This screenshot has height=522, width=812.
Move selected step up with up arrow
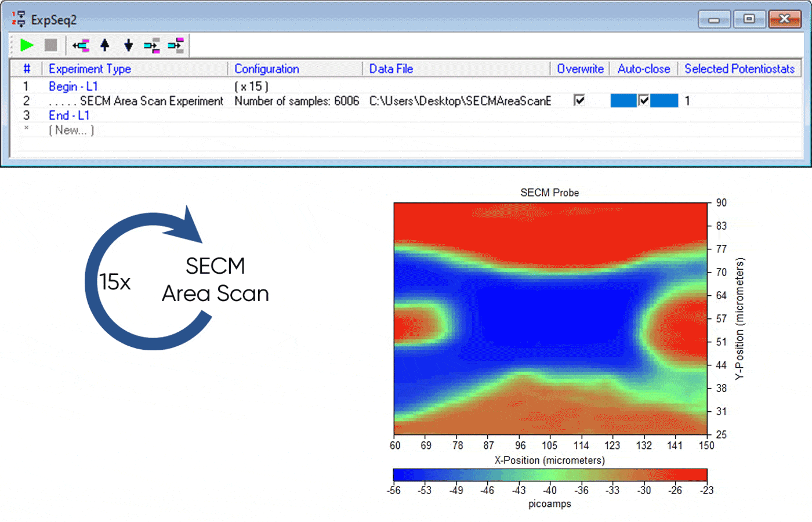click(105, 45)
